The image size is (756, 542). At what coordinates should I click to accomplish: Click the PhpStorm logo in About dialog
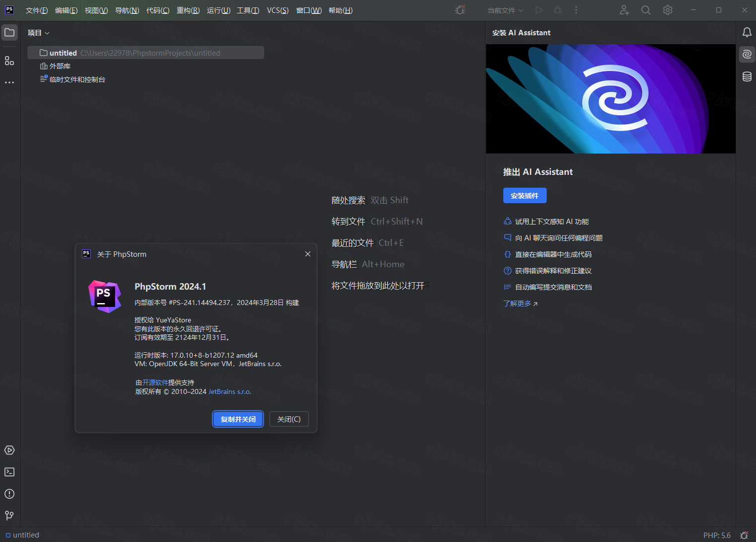(x=105, y=297)
